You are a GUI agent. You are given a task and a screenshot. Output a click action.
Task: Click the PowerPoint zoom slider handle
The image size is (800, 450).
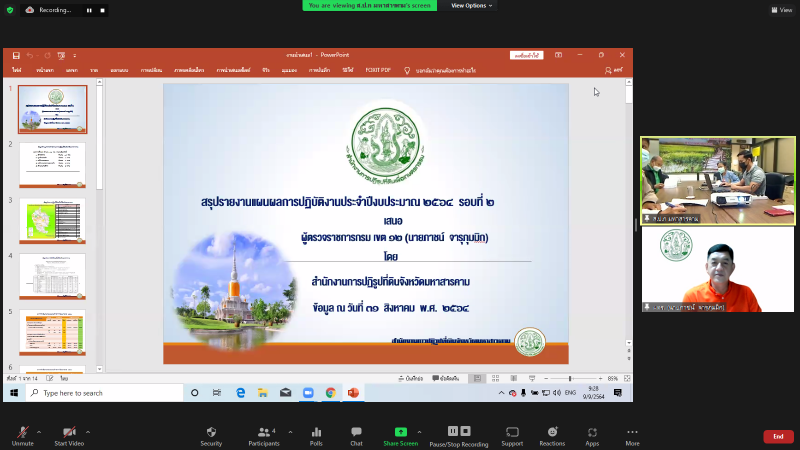pos(570,379)
